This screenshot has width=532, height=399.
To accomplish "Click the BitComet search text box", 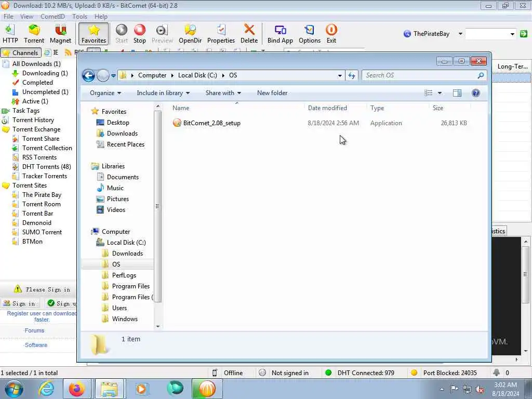I will tap(487, 34).
